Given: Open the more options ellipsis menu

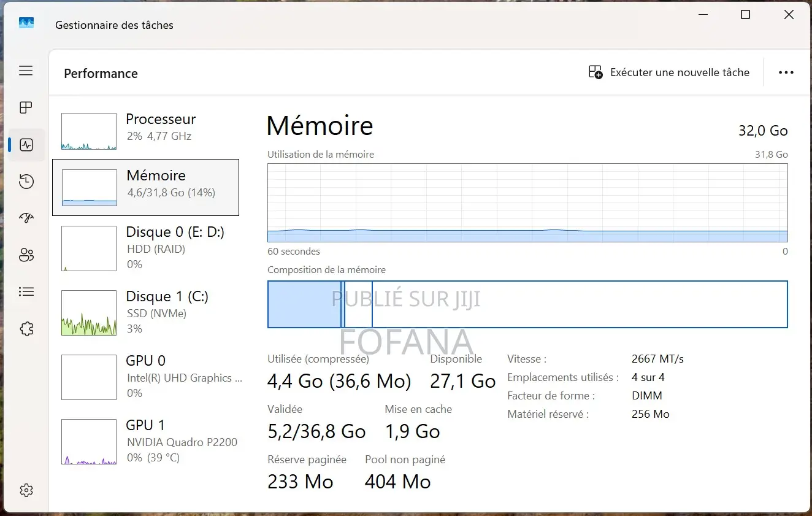Looking at the screenshot, I should (x=786, y=72).
